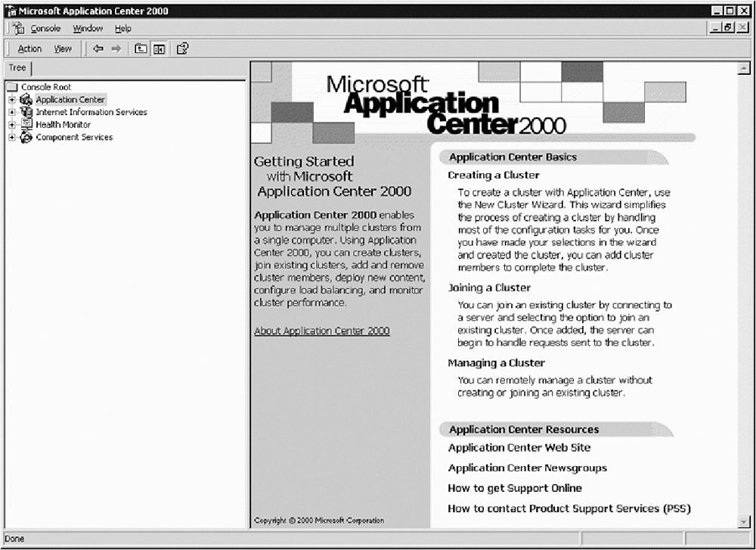Click the Component Services node icon
Viewport: 756px width, 550px height.
pyautogui.click(x=26, y=138)
